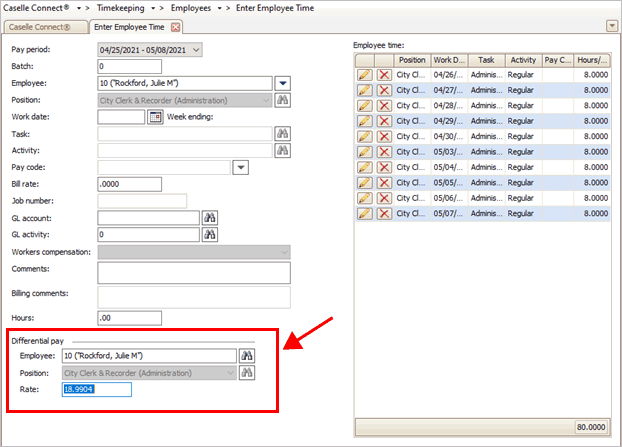622x447 pixels.
Task: Click the binoculars icon beside Activity field
Action: coord(283,151)
